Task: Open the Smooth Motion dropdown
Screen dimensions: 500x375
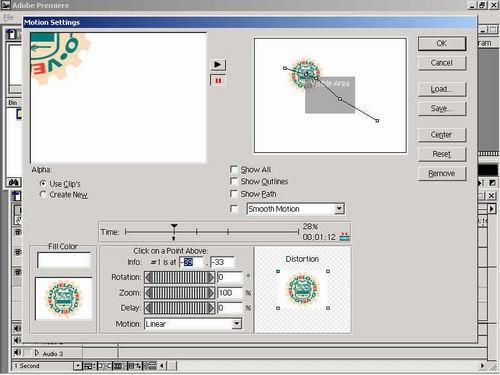Action: pos(339,209)
